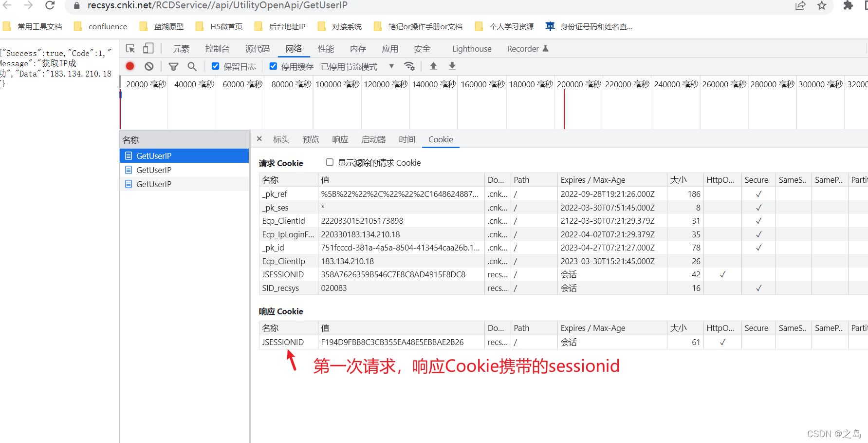Open the 后台地址IP bookmark folder

tap(280, 26)
